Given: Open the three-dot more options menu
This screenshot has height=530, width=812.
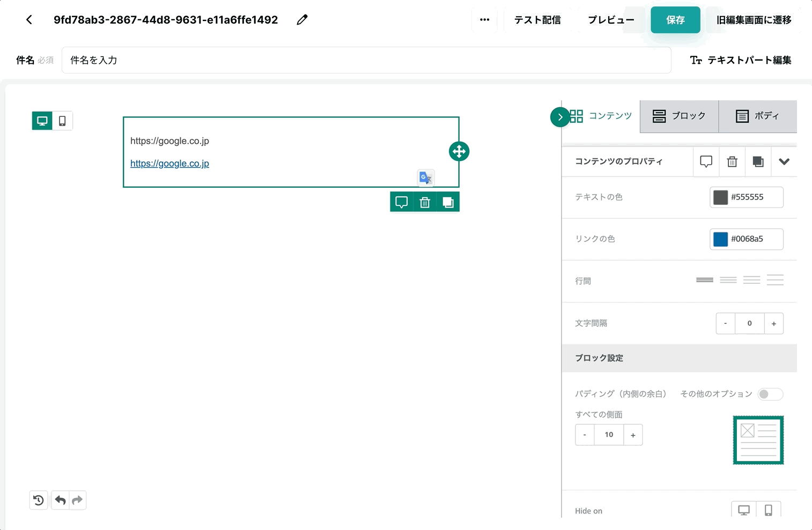Looking at the screenshot, I should pos(484,20).
